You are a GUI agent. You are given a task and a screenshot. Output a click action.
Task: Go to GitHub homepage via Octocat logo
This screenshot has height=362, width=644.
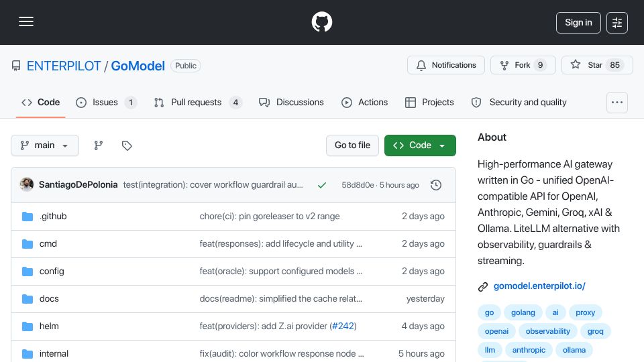pos(321,21)
